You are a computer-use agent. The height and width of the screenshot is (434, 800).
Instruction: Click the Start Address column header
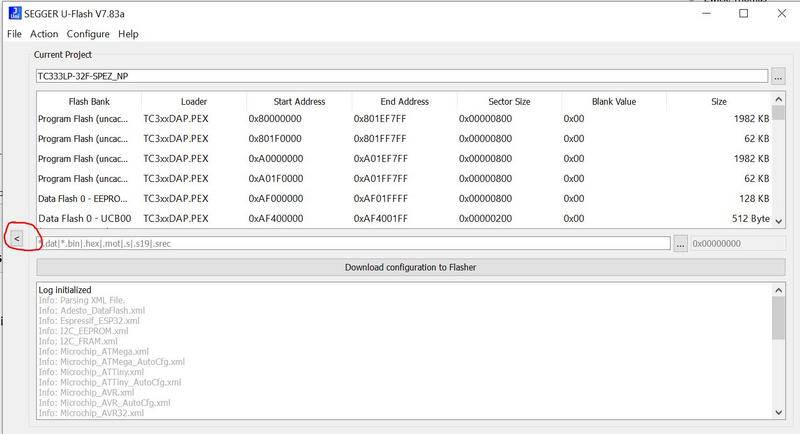(299, 101)
